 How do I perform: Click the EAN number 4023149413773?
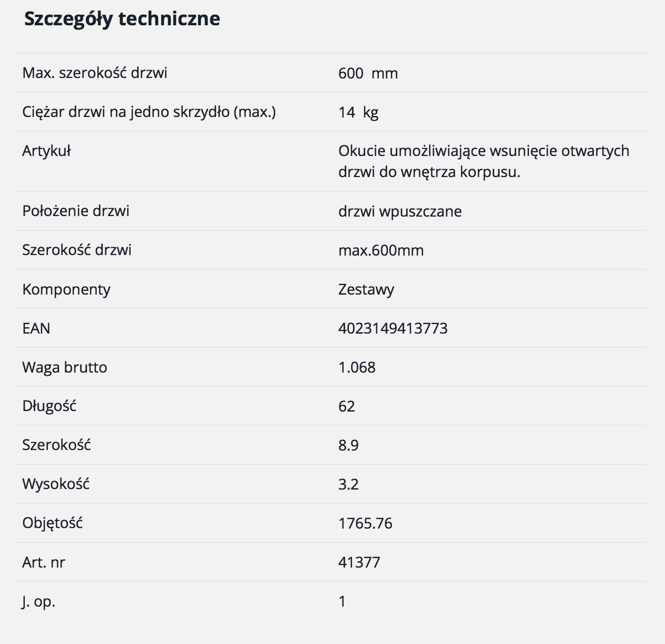point(393,328)
